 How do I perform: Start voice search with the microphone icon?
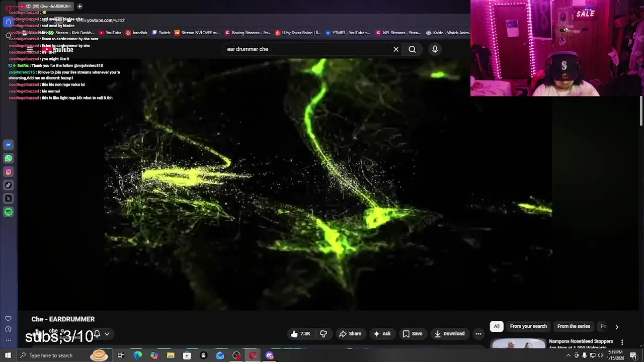[x=435, y=49]
